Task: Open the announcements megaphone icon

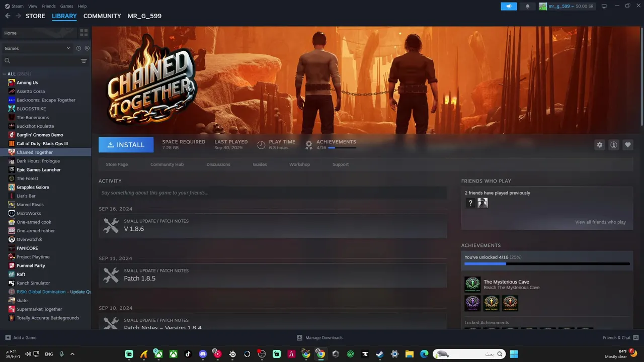Action: click(509, 6)
